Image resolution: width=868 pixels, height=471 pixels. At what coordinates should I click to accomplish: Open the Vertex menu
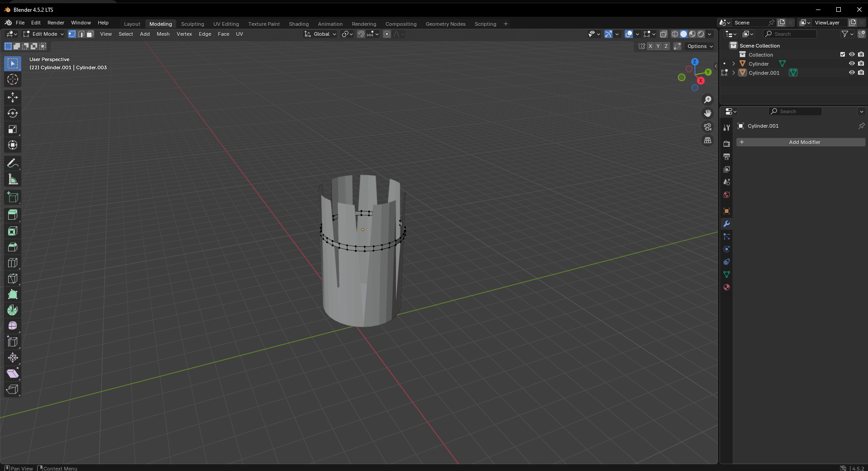(184, 34)
